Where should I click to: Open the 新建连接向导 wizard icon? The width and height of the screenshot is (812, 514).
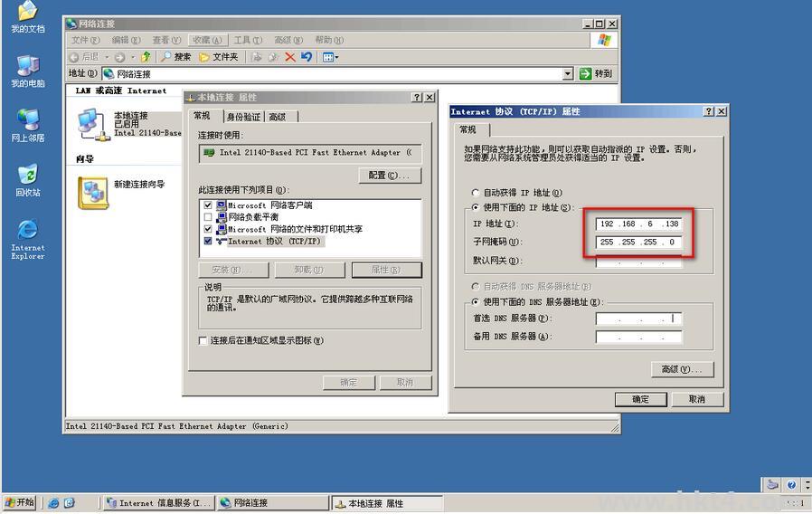(93, 193)
